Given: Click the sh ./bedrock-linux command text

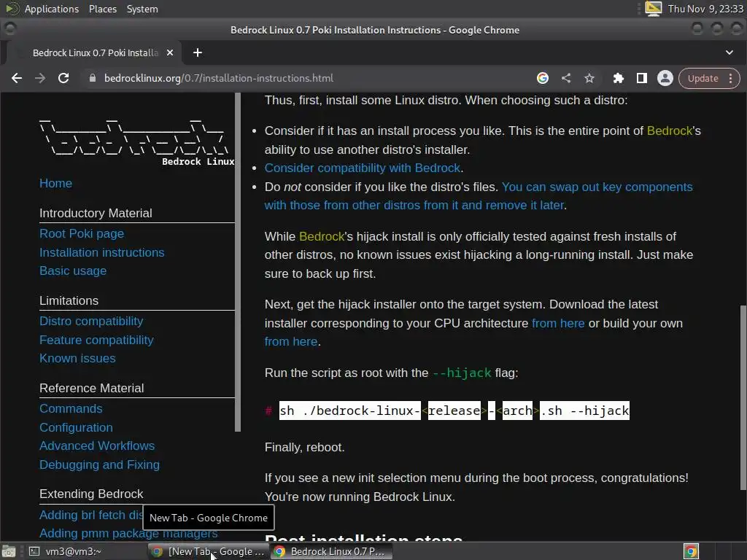Looking at the screenshot, I should [x=454, y=411].
